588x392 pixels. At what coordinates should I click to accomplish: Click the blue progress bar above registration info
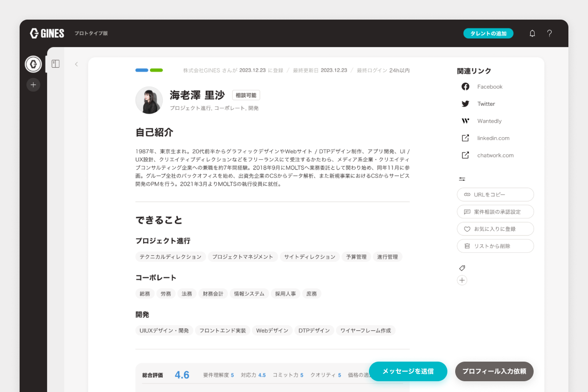pyautogui.click(x=141, y=70)
